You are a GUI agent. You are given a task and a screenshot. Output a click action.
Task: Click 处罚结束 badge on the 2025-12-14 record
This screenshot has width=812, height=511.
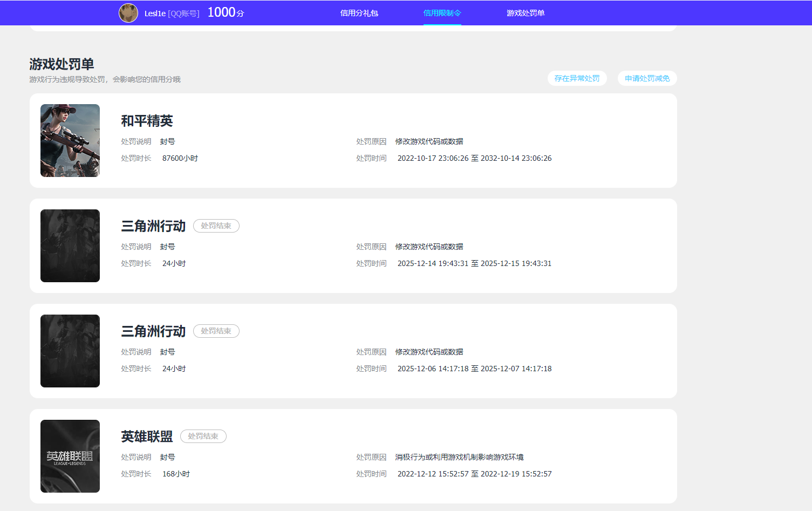216,226
